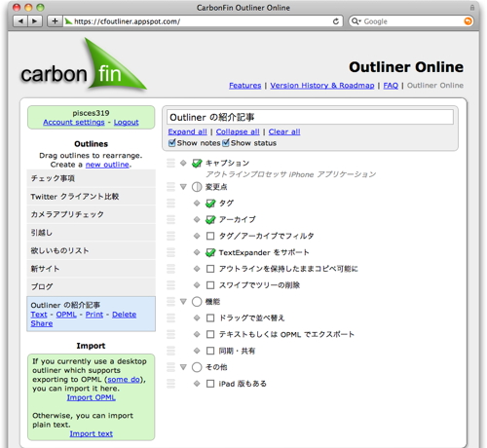Click diamond bullet beside スワイプでツリーの削除
This screenshot has height=448, width=487.
click(197, 285)
